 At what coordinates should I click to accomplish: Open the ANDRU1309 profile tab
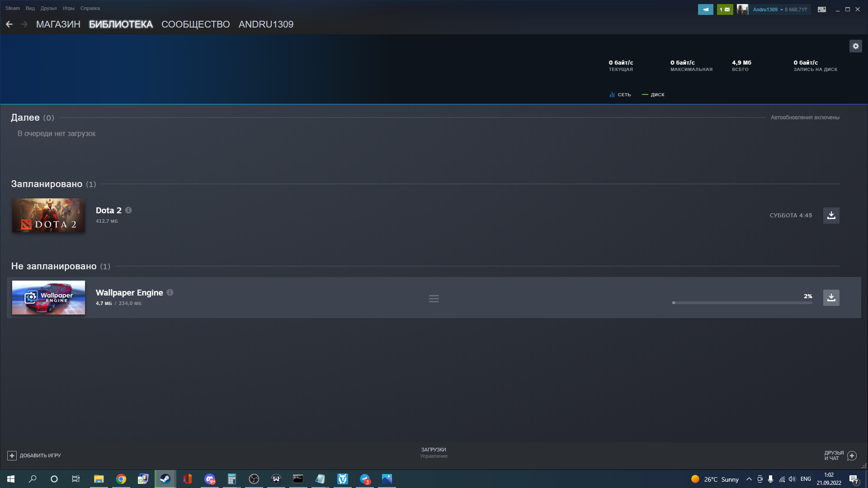266,24
